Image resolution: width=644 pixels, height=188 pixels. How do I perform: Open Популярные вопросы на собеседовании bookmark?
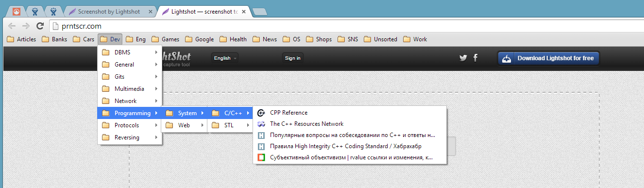click(x=350, y=135)
